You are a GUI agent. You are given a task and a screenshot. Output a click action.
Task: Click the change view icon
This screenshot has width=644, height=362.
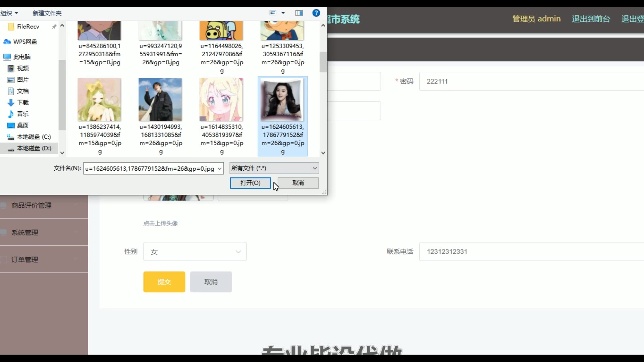(x=273, y=13)
